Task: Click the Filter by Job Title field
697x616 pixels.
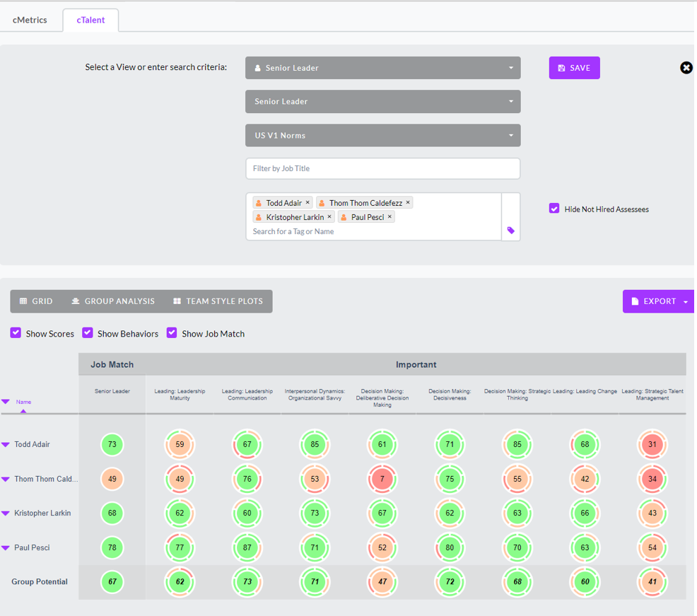Action: click(x=382, y=168)
